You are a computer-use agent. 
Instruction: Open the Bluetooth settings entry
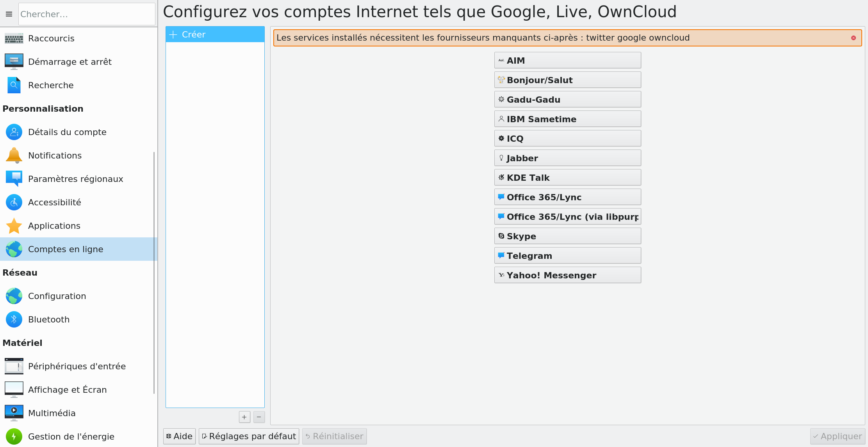point(78,319)
